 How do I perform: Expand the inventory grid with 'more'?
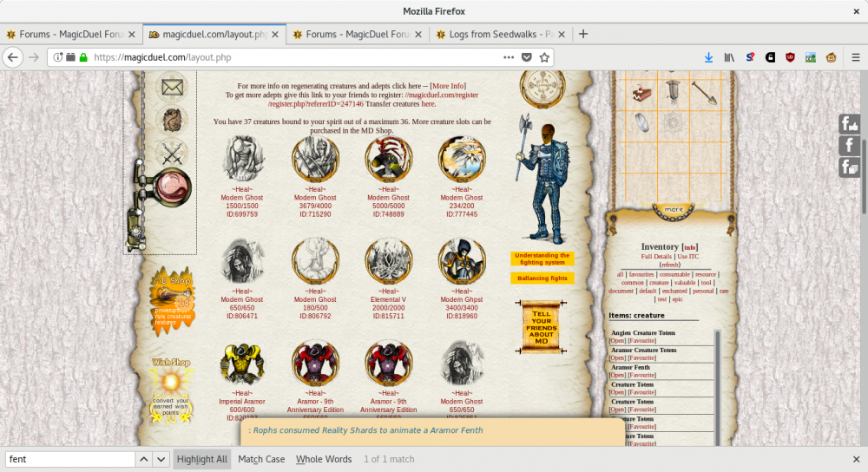point(674,210)
